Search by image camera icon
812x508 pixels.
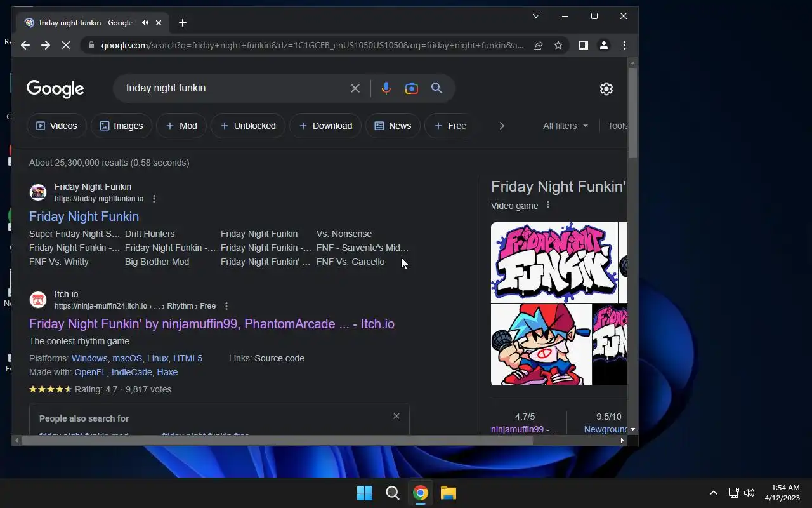(412, 88)
